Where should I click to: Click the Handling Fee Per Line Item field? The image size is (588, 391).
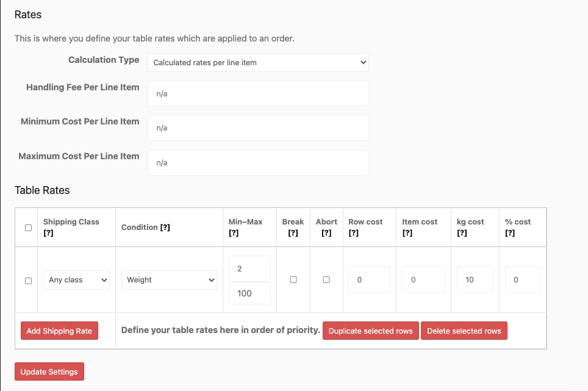tap(258, 93)
